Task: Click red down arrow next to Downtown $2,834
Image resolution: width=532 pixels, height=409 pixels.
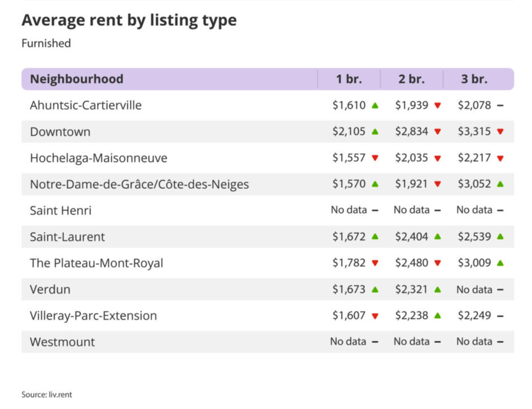Action: (x=438, y=132)
